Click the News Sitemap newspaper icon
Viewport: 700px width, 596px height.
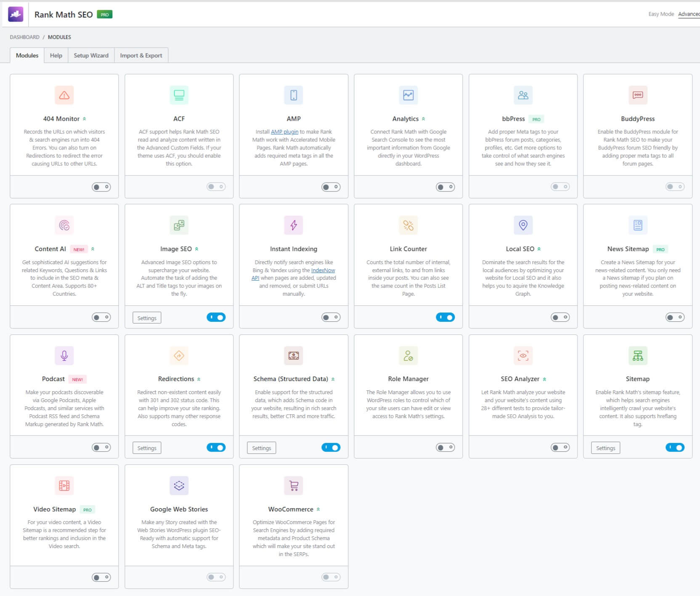[x=638, y=225]
